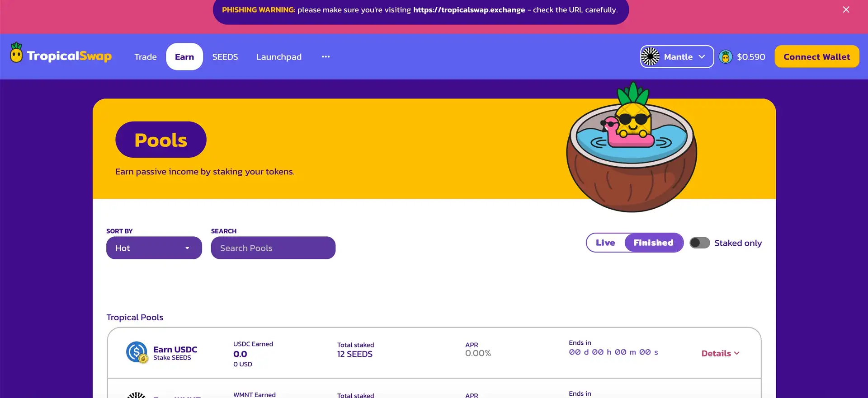The height and width of the screenshot is (398, 868).
Task: Click the TropicalSwap pineapple logo icon
Action: coord(16,53)
